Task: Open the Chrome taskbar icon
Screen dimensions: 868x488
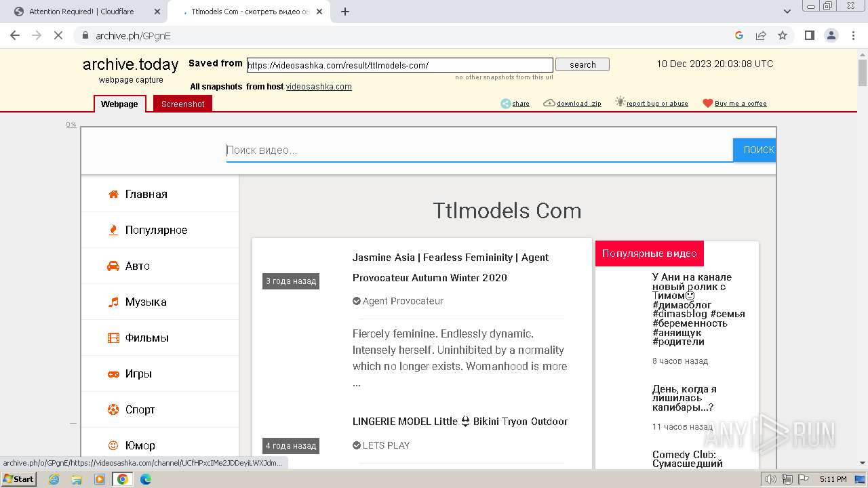Action: click(x=123, y=479)
